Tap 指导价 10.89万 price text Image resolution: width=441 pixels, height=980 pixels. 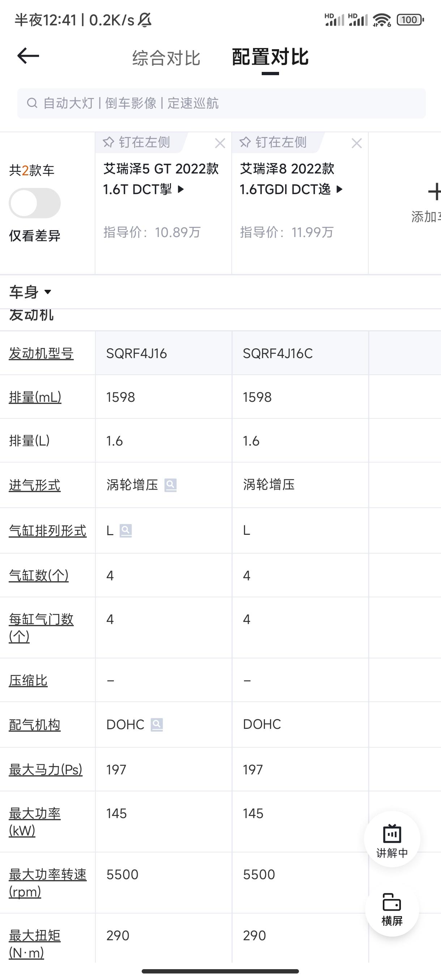pyautogui.click(x=152, y=232)
